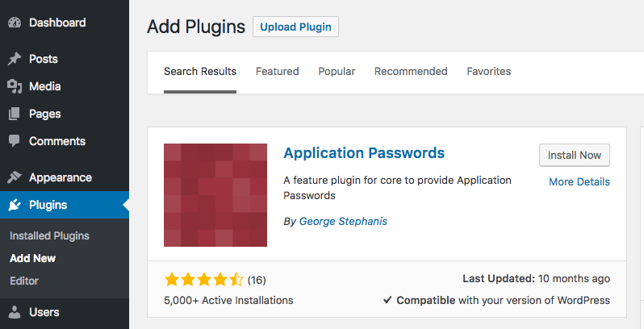
Task: Click the Appearance paintbrush icon
Action: click(x=15, y=177)
